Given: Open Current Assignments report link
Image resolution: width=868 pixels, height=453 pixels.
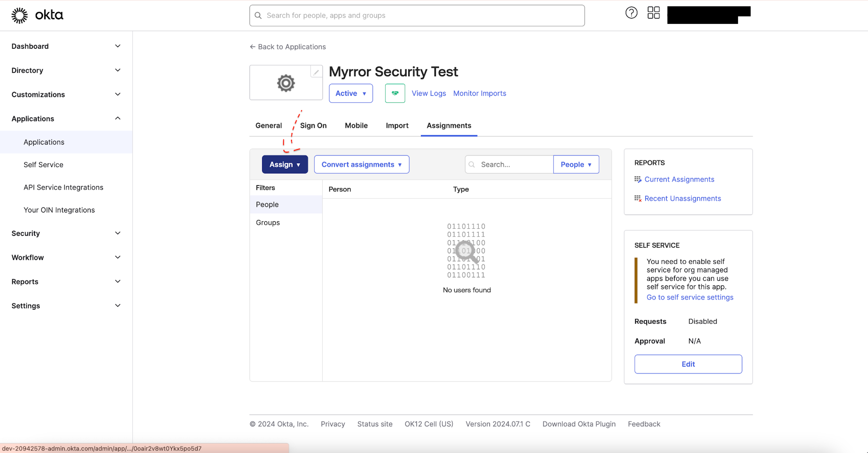Looking at the screenshot, I should pos(679,179).
